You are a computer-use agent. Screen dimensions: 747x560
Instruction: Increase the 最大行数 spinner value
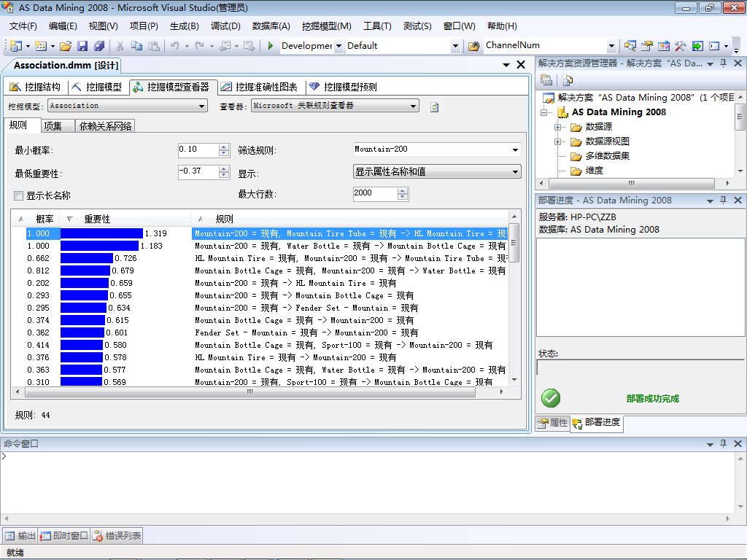coord(403,190)
